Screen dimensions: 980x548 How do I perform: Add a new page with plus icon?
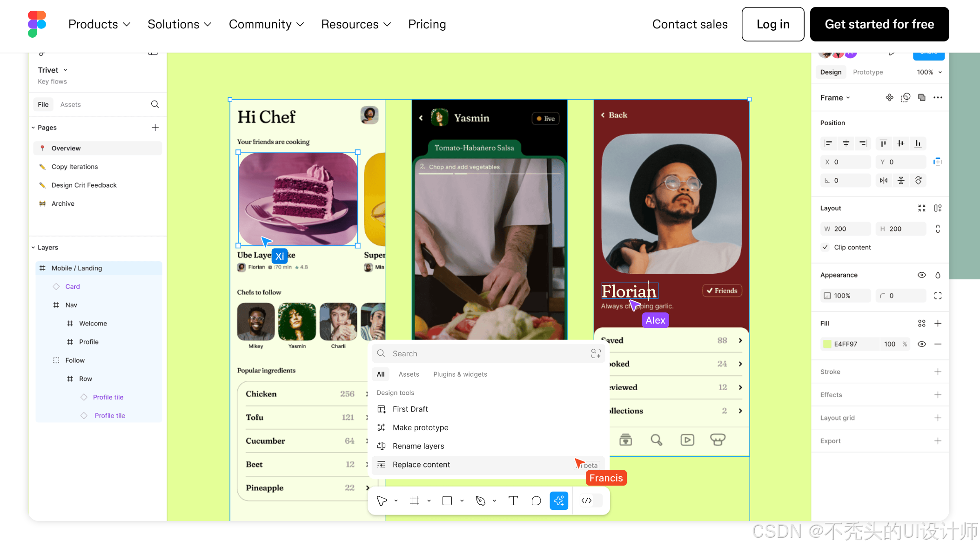155,128
